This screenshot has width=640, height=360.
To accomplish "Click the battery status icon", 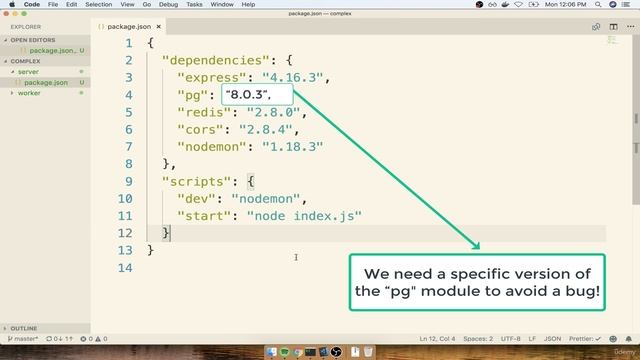I will (533, 4).
